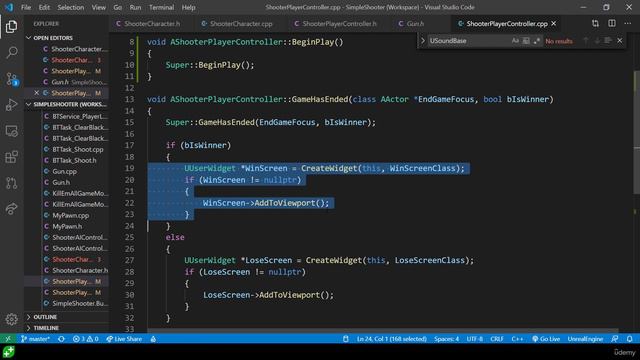Click the synchronize changes status icon
The image size is (640, 360).
(x=61, y=339)
